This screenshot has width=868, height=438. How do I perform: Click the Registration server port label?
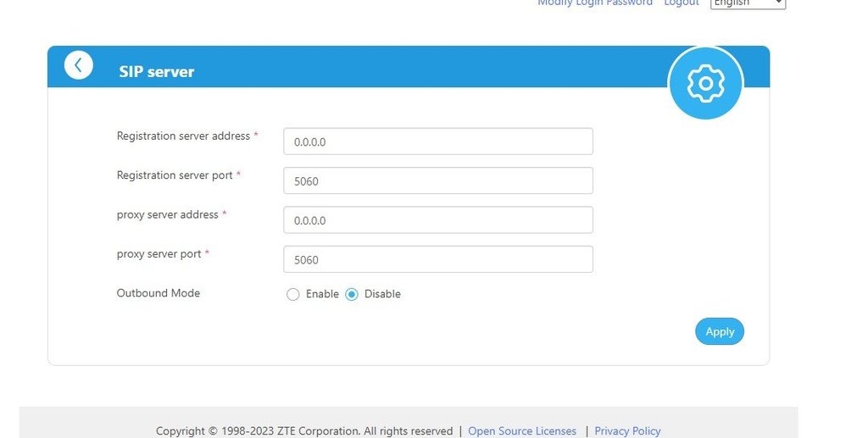(175, 175)
